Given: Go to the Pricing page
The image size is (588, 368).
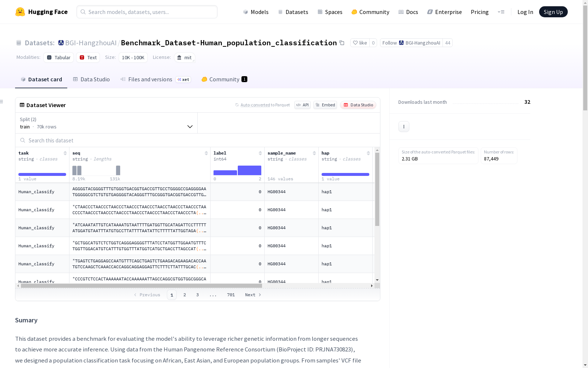Looking at the screenshot, I should pyautogui.click(x=480, y=12).
